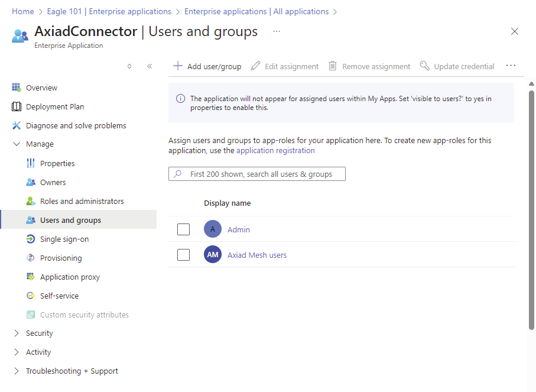Click the Deployment Plan book icon

click(x=16, y=107)
